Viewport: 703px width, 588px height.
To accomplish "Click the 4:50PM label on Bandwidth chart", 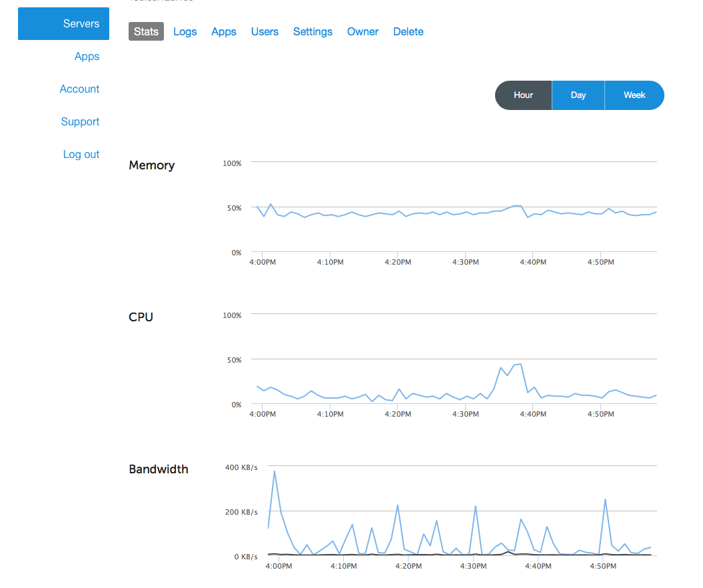I will tap(603, 566).
